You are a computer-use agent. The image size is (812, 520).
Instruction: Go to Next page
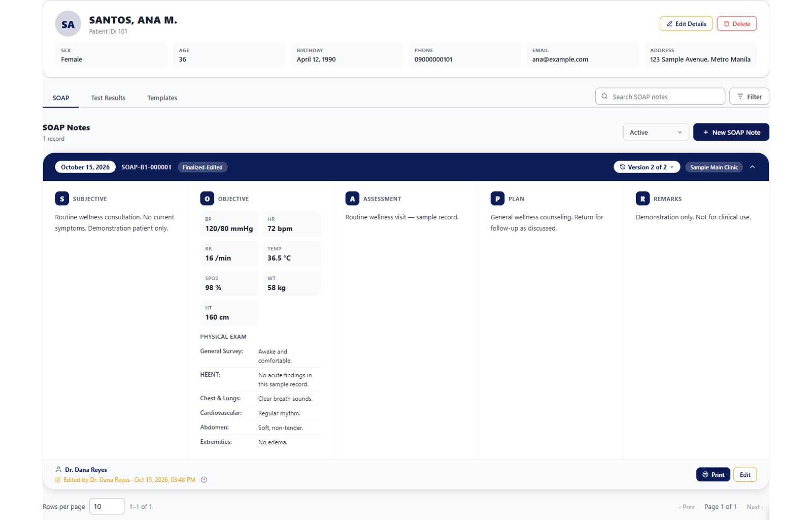(755, 507)
